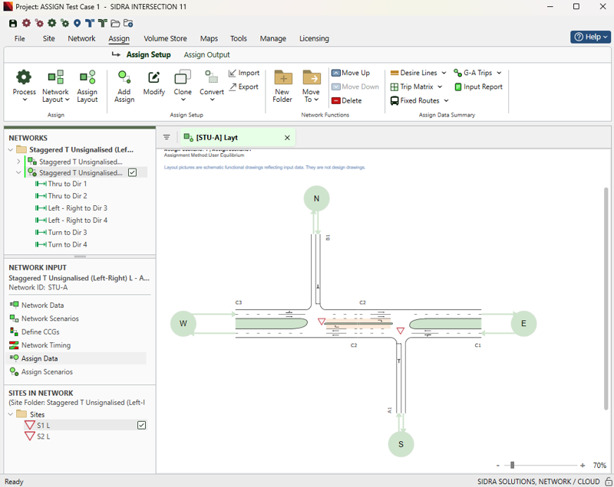This screenshot has width=614, height=487.
Task: Open Network Scenarios input
Action: pyautogui.click(x=44, y=318)
